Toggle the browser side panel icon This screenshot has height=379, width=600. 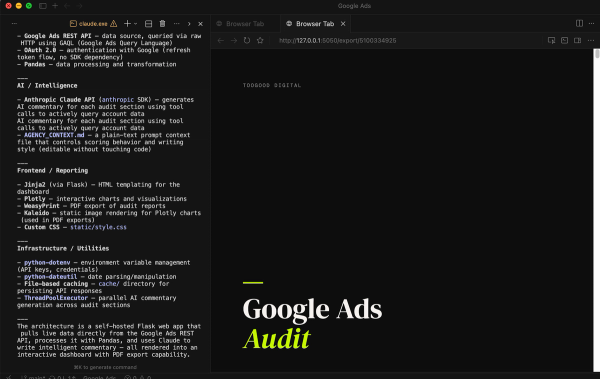tap(577, 41)
